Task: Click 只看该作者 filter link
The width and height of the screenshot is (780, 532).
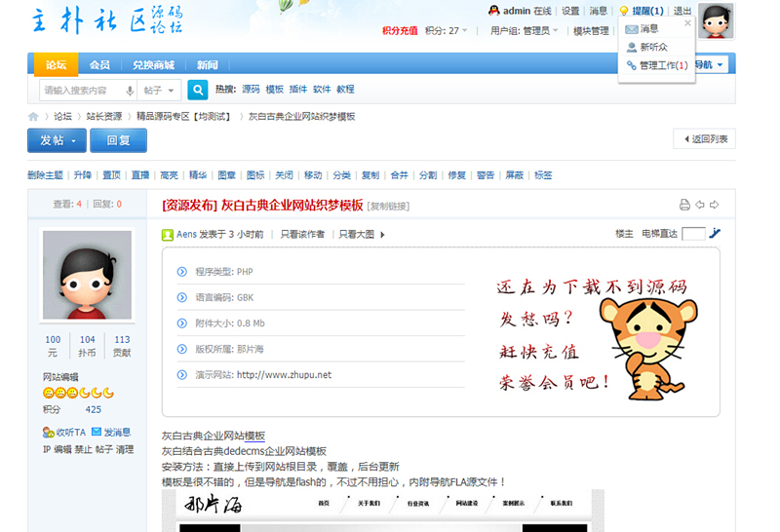Action: pyautogui.click(x=302, y=234)
